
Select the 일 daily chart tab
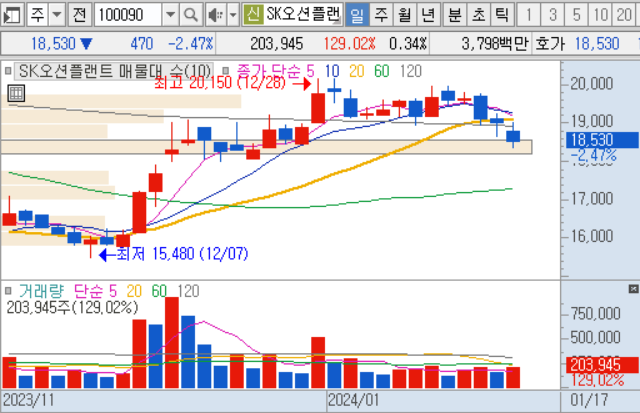[357, 15]
